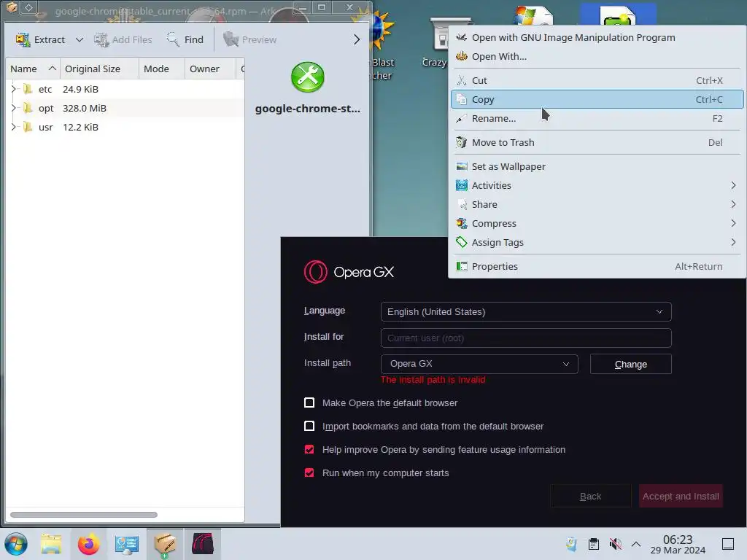The image size is (747, 560).
Task: Uncheck Help improve Opera usage information
Action: pyautogui.click(x=309, y=449)
